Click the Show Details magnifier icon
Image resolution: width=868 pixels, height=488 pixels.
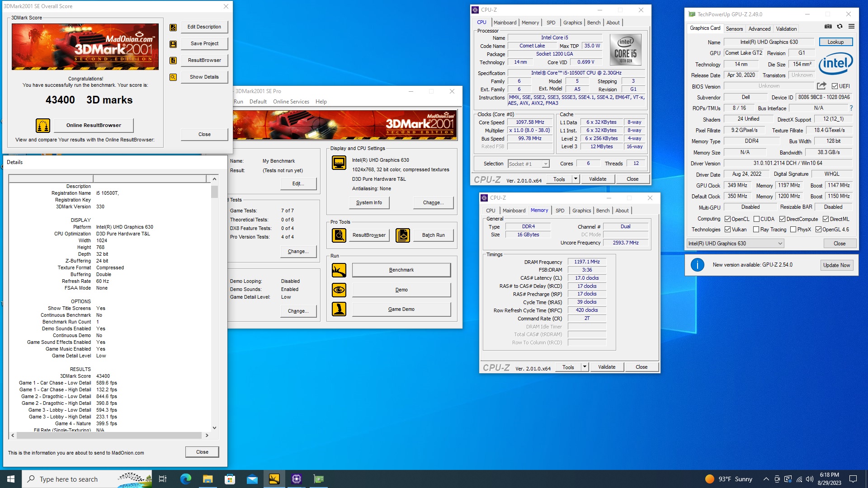[x=173, y=77]
